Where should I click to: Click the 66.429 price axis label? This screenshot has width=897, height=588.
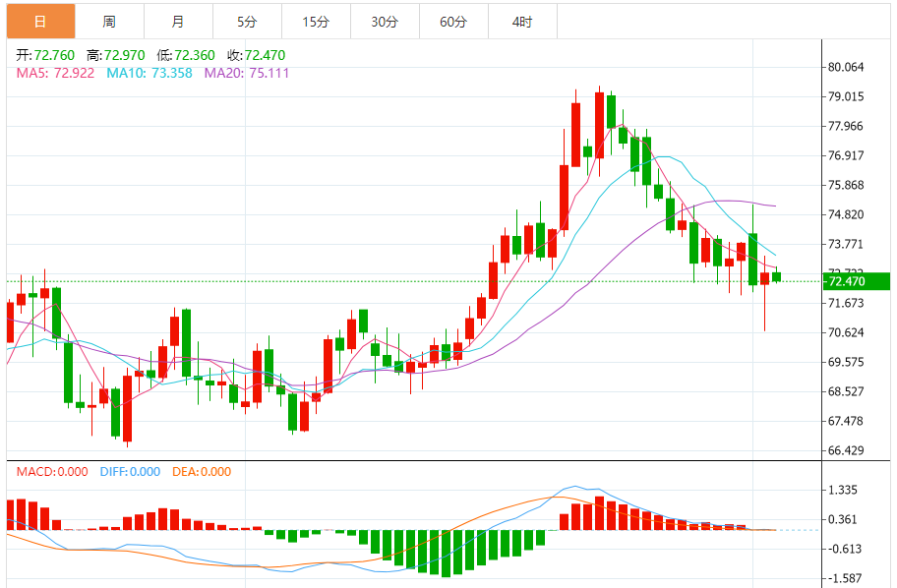click(846, 450)
